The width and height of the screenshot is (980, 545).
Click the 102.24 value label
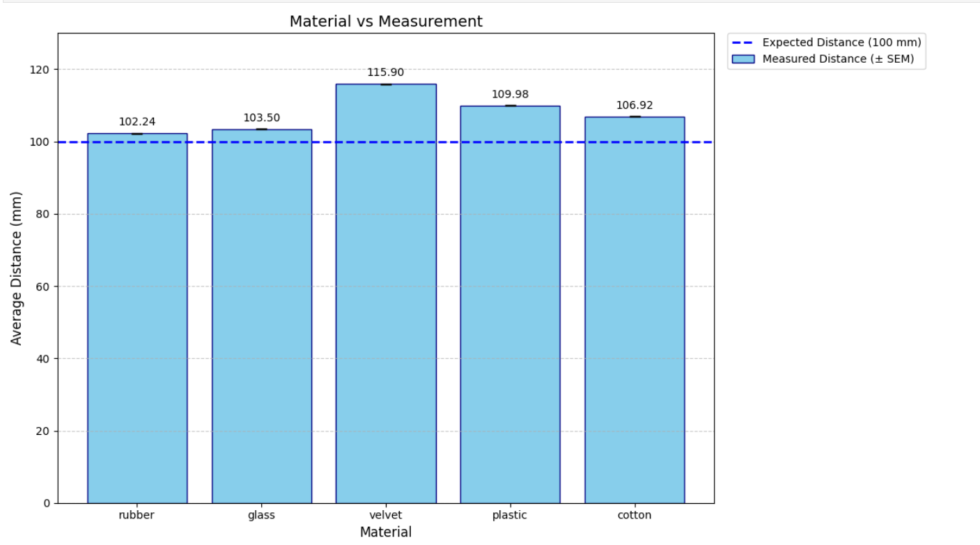(x=137, y=122)
